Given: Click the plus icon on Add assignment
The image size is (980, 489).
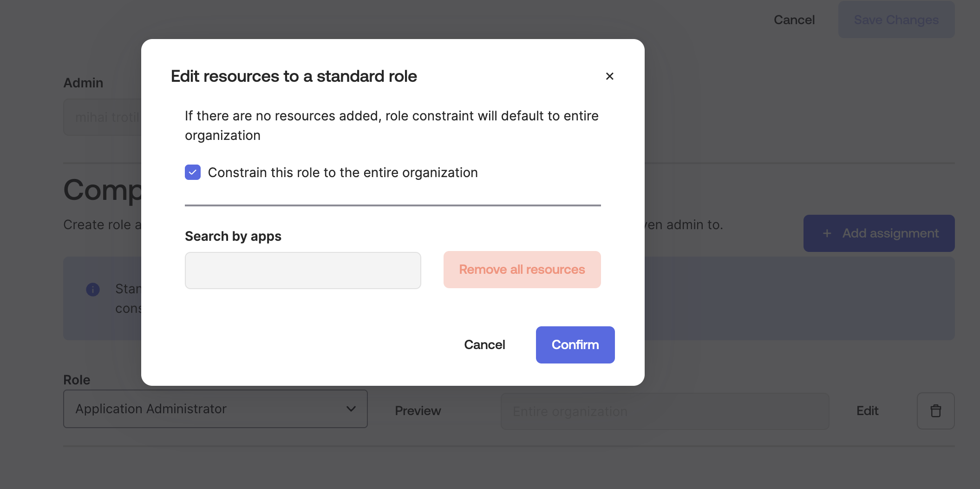Looking at the screenshot, I should point(827,233).
